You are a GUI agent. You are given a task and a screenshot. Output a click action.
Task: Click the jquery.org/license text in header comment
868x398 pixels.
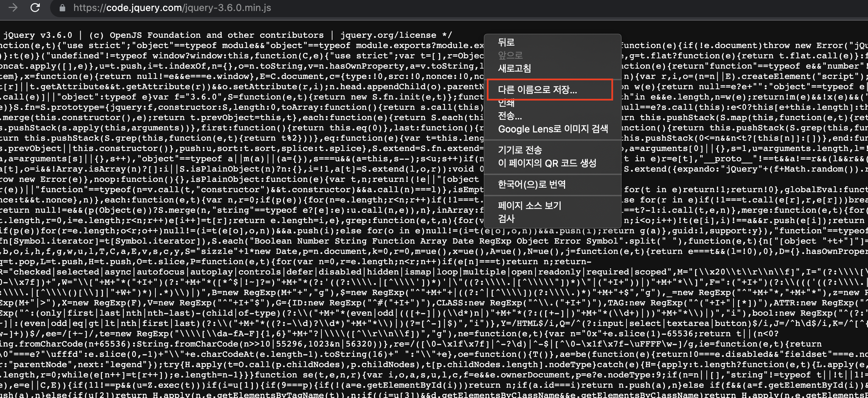click(388, 35)
